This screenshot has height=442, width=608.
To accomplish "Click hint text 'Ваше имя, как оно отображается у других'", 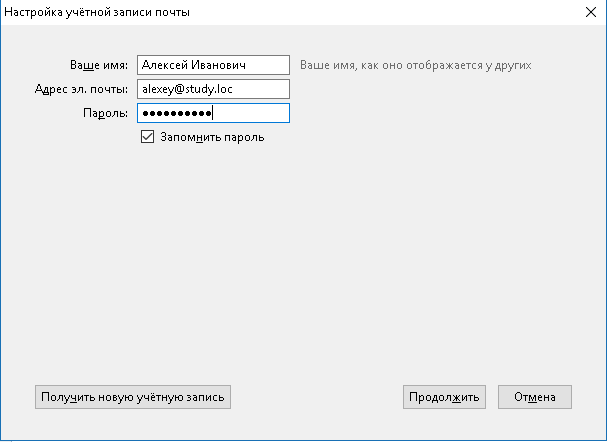I will pyautogui.click(x=415, y=65).
